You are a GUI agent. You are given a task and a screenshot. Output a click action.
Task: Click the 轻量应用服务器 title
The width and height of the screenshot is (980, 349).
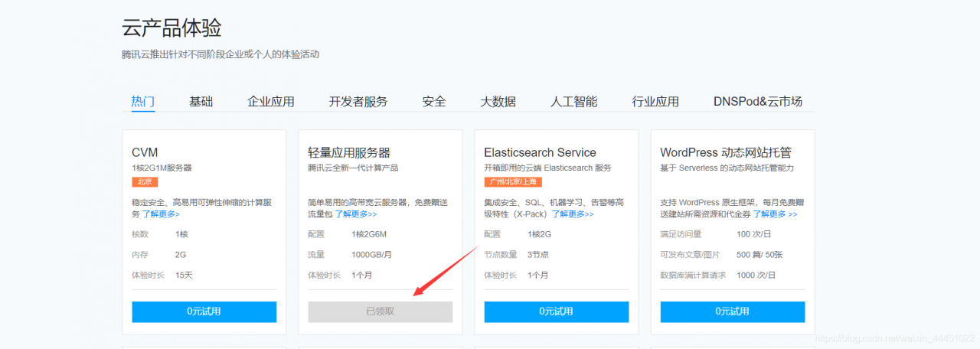[349, 152]
